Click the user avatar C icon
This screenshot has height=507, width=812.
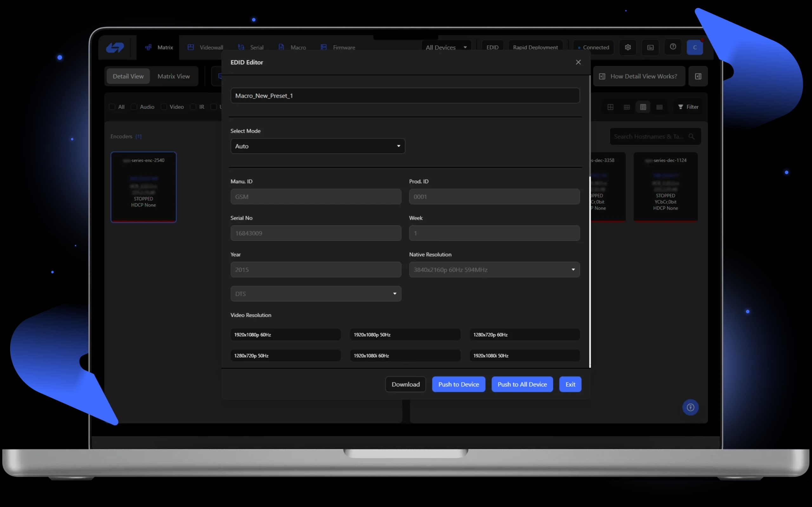pos(695,47)
